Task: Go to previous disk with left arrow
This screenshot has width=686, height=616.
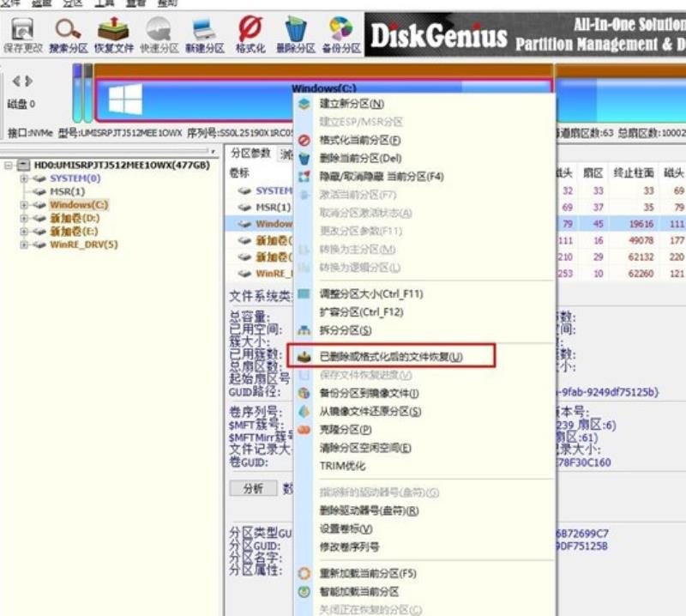Action: click(16, 81)
